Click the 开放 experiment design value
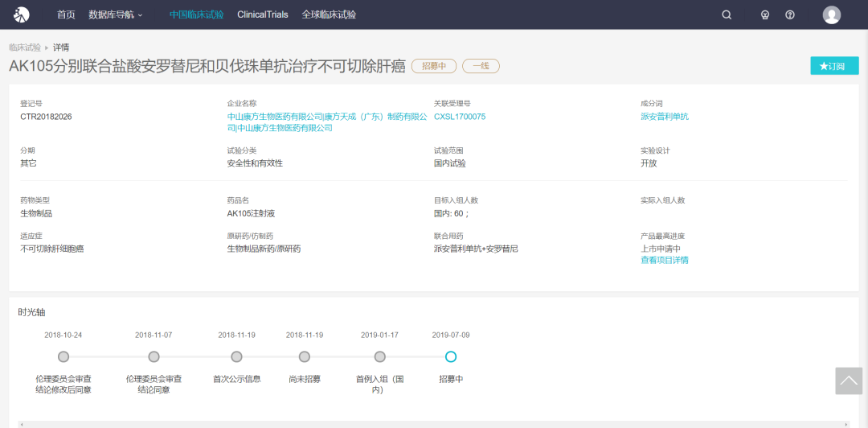The image size is (868, 428). coord(649,163)
